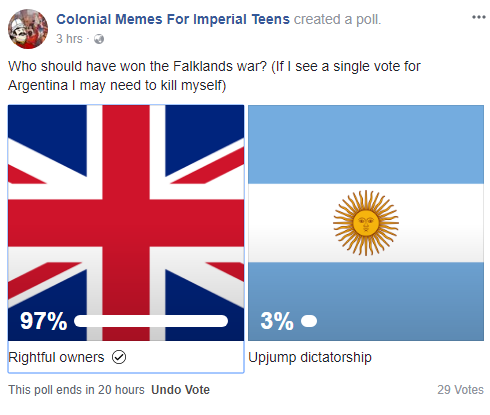
Task: Click the Sun of May emblem
Action: 366,223
